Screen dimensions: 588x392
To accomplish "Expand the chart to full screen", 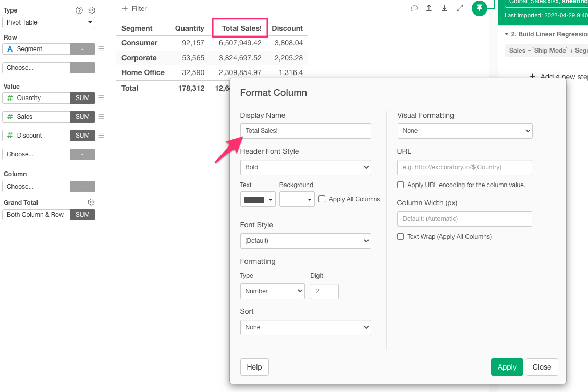I will (x=459, y=9).
